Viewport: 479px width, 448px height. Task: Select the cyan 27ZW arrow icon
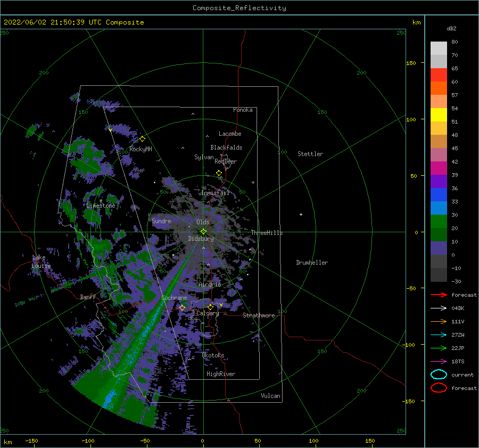coord(439,335)
